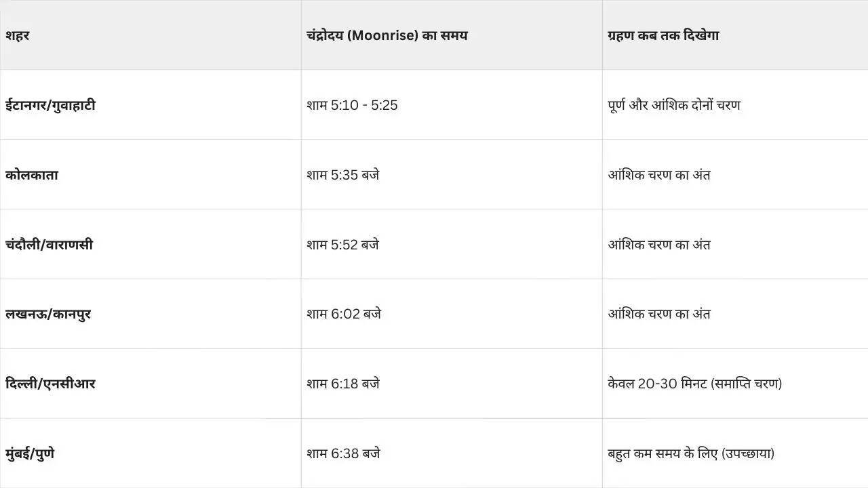The image size is (868, 488).
Task: Click the शाम 5:52 बजे time cell
Action: click(x=342, y=245)
